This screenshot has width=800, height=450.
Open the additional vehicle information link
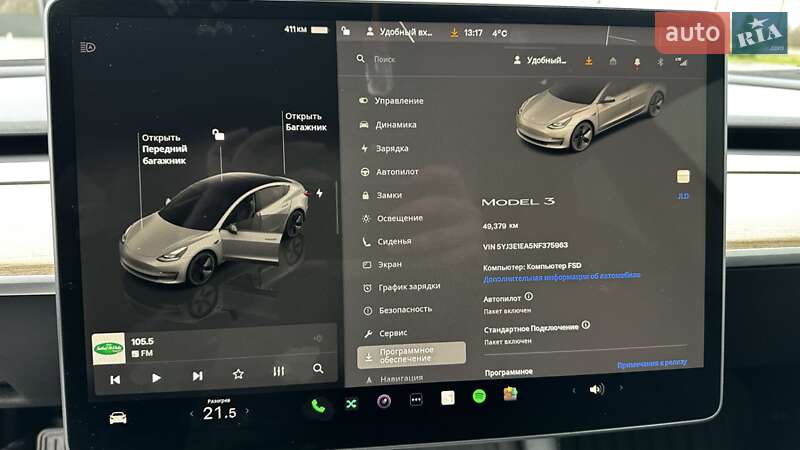click(561, 277)
